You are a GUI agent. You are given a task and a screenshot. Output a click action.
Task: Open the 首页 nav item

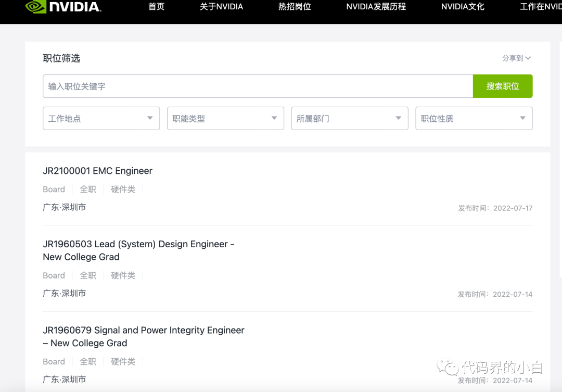156,6
